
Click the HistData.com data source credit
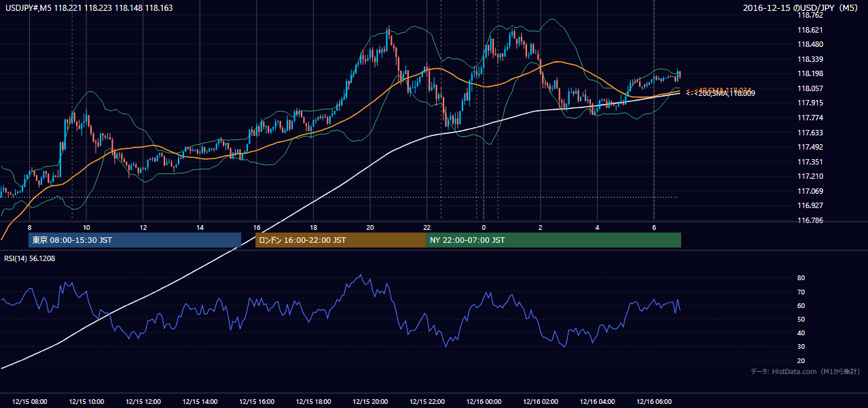pos(806,371)
